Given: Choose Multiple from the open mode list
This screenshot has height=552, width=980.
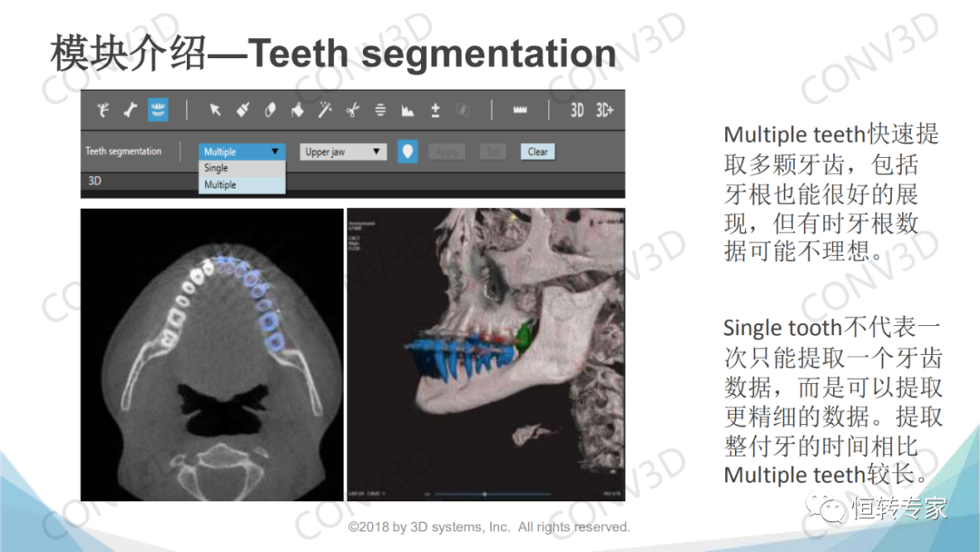Looking at the screenshot, I should pyautogui.click(x=242, y=184).
